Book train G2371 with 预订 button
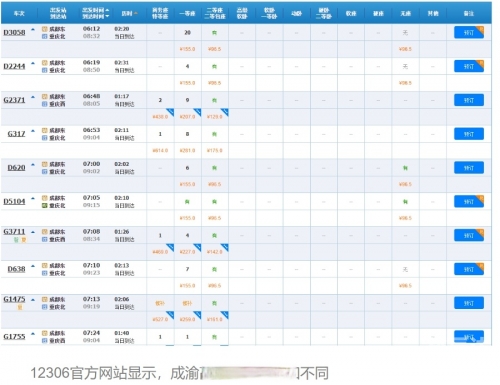500x385 pixels. pyautogui.click(x=469, y=100)
